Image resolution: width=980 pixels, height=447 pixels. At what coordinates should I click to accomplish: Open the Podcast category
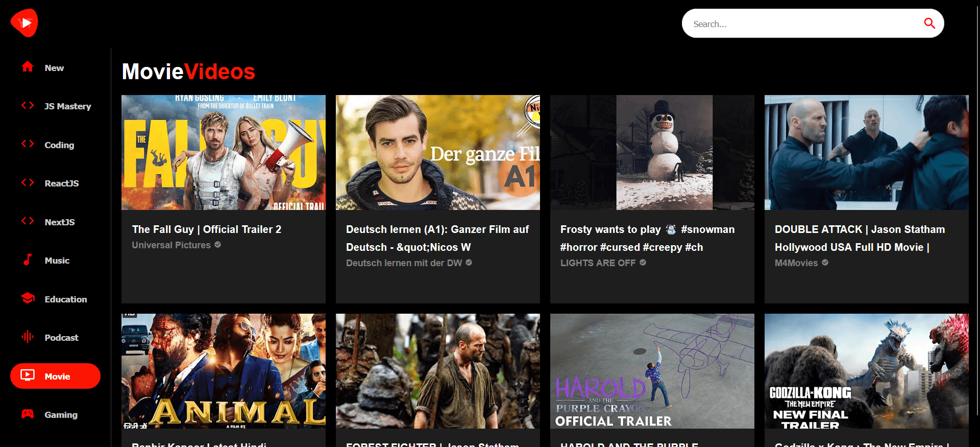click(x=55, y=338)
